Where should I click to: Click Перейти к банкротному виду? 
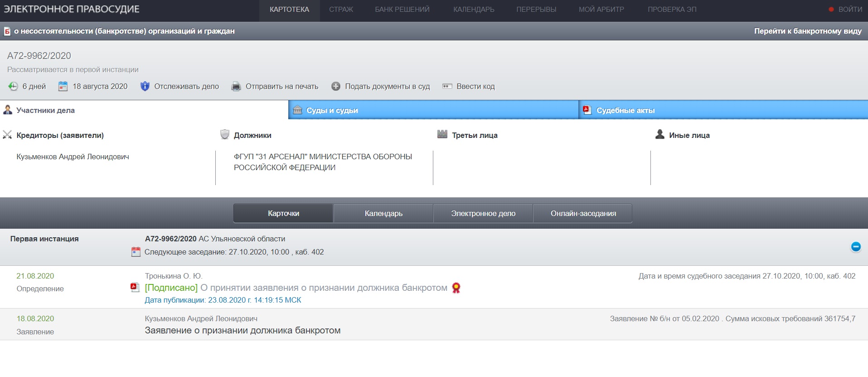coord(808,31)
